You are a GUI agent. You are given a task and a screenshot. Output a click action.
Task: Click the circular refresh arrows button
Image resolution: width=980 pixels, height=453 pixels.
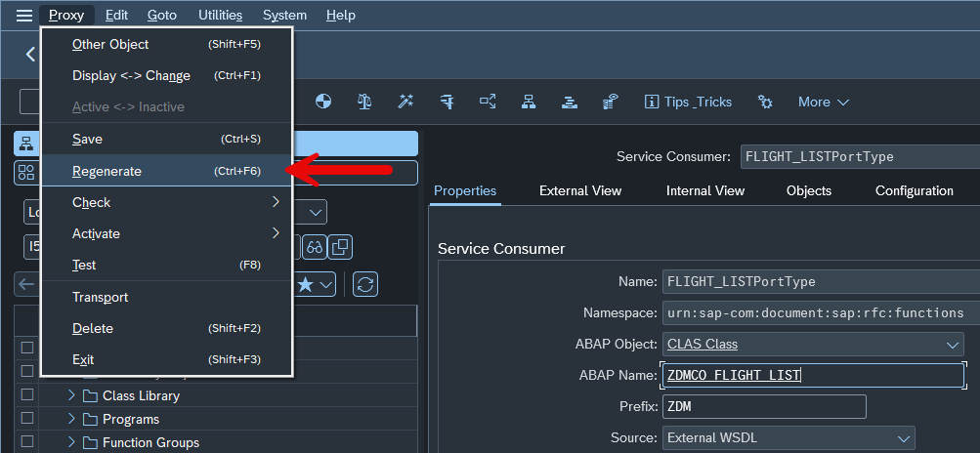point(365,284)
